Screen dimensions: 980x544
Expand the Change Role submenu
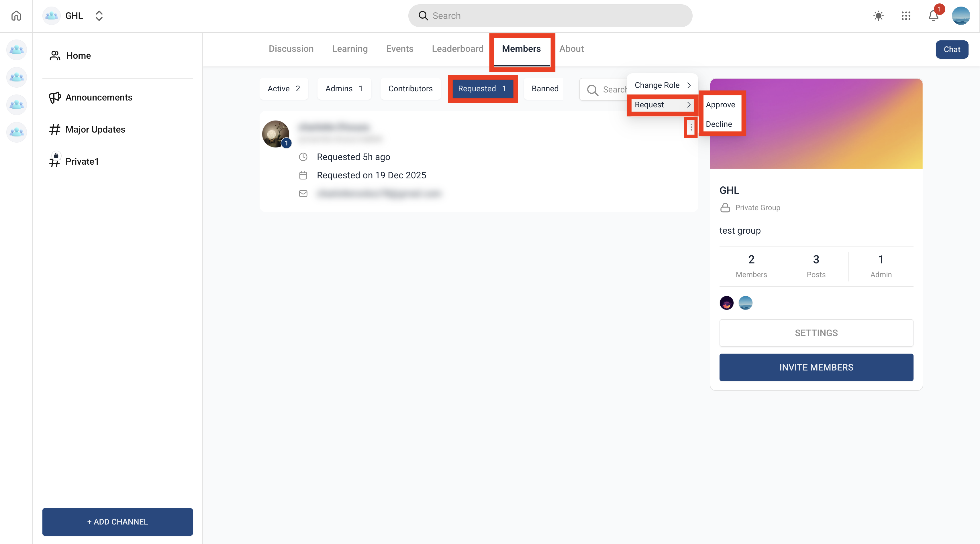(x=662, y=85)
